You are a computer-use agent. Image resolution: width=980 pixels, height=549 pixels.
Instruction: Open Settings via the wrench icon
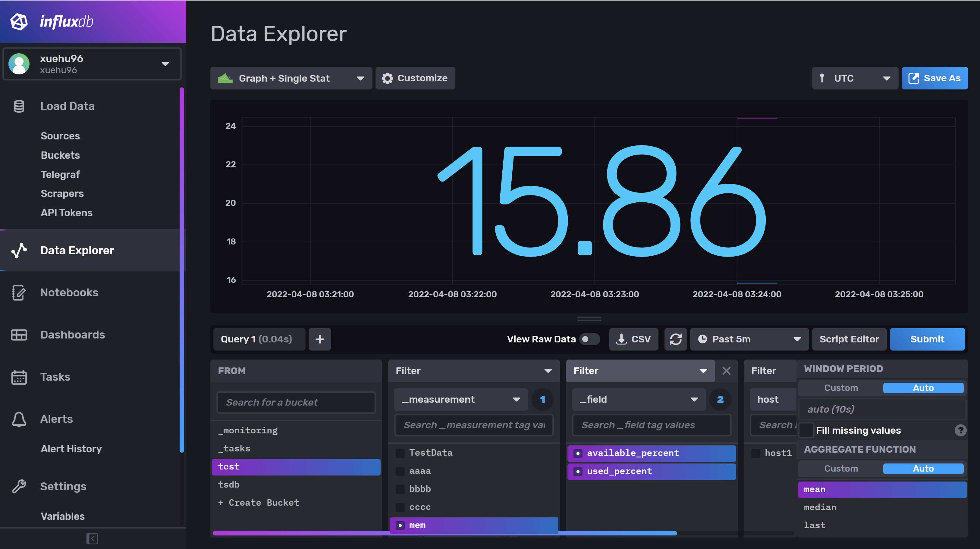[19, 487]
